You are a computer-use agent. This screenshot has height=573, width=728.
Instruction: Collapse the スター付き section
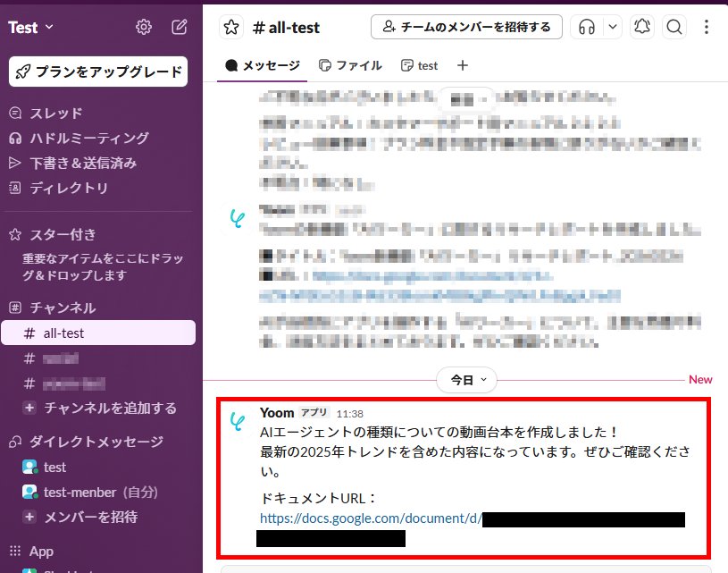point(63,235)
